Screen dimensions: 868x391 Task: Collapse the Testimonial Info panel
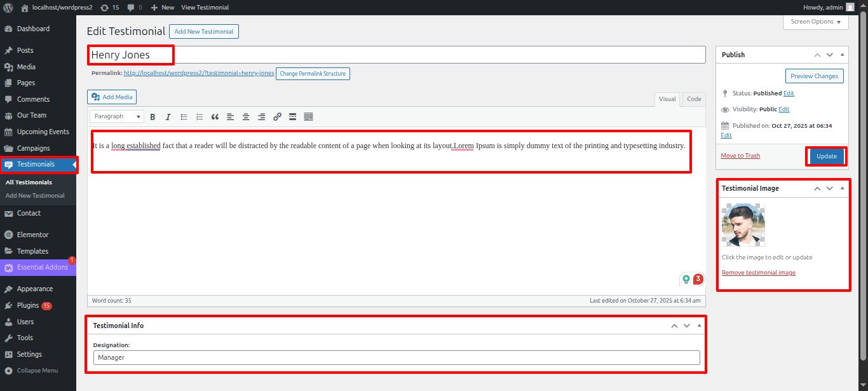(700, 326)
